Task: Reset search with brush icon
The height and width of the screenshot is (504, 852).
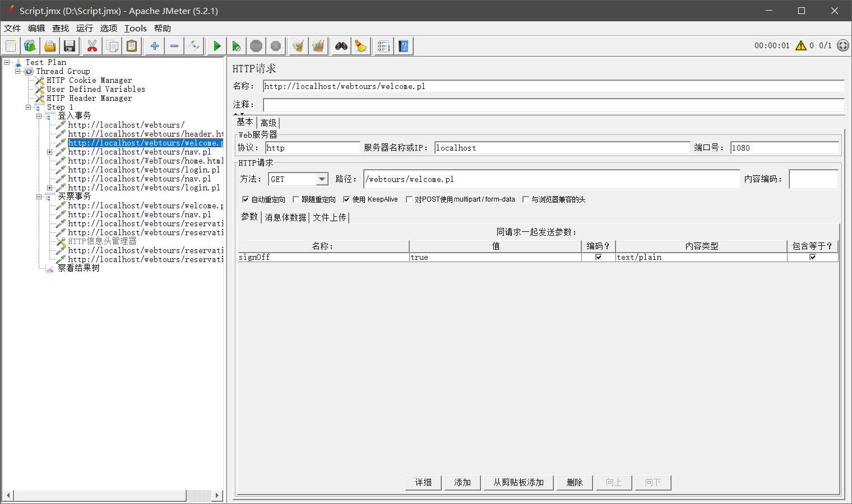Action: click(x=361, y=46)
